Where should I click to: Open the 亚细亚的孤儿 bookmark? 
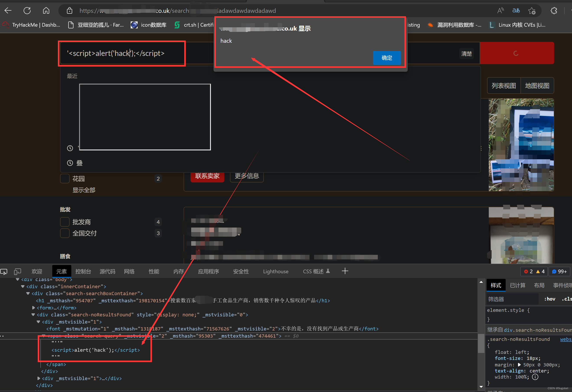click(96, 25)
